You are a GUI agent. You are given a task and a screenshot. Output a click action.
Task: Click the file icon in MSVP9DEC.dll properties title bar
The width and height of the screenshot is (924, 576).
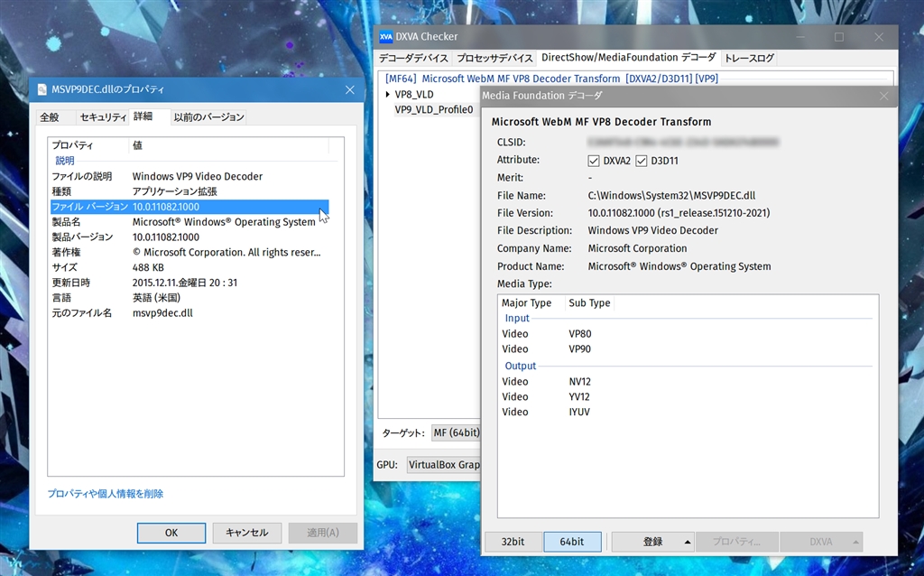point(42,89)
